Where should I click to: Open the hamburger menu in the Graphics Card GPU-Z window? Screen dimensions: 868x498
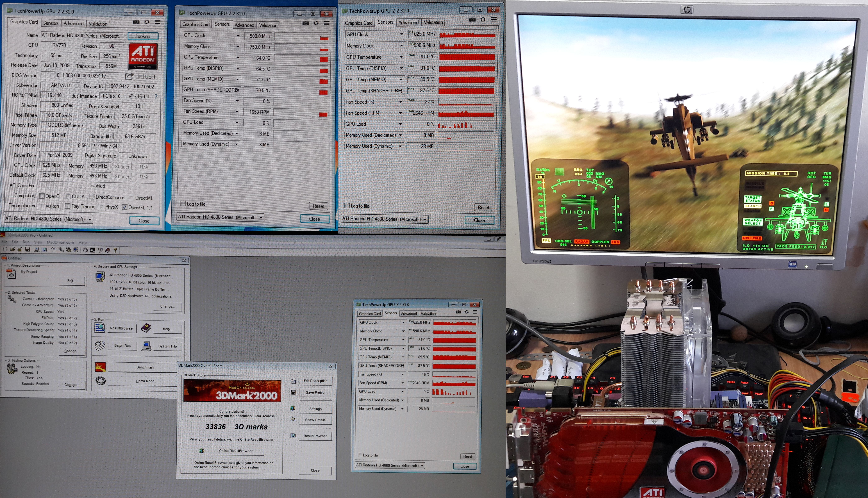pos(158,22)
